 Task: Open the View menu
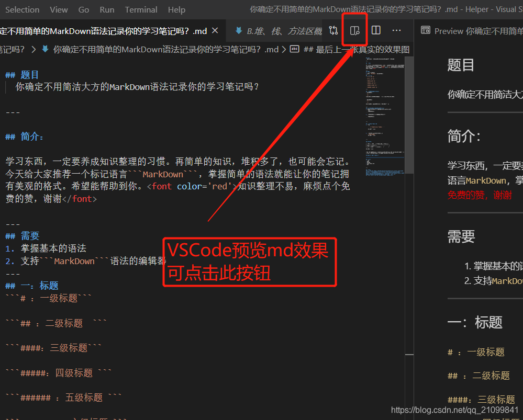(59, 9)
